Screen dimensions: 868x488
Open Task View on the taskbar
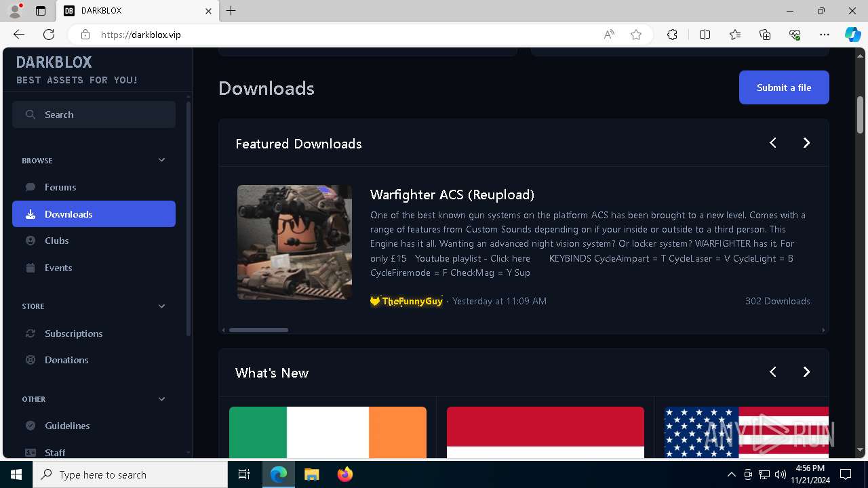coord(244,474)
